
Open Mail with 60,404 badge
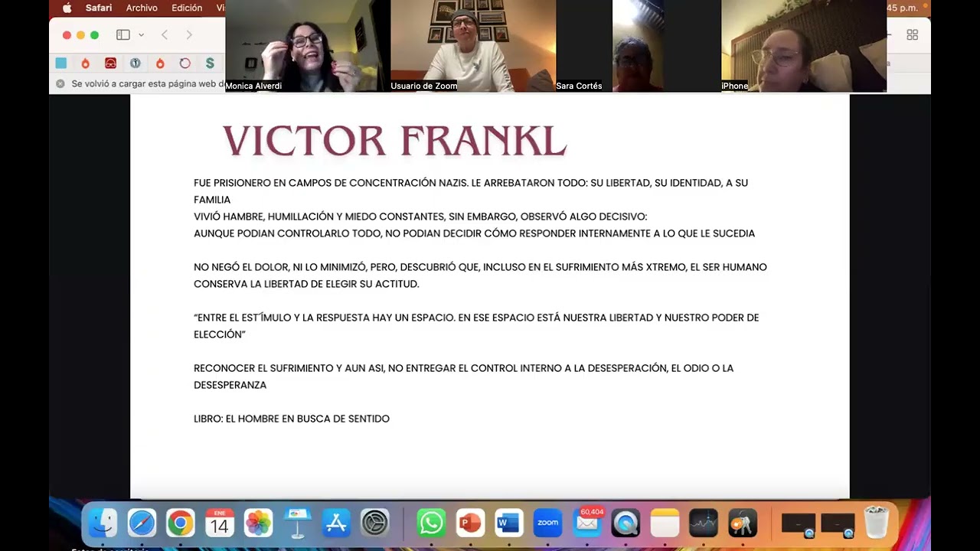point(587,523)
